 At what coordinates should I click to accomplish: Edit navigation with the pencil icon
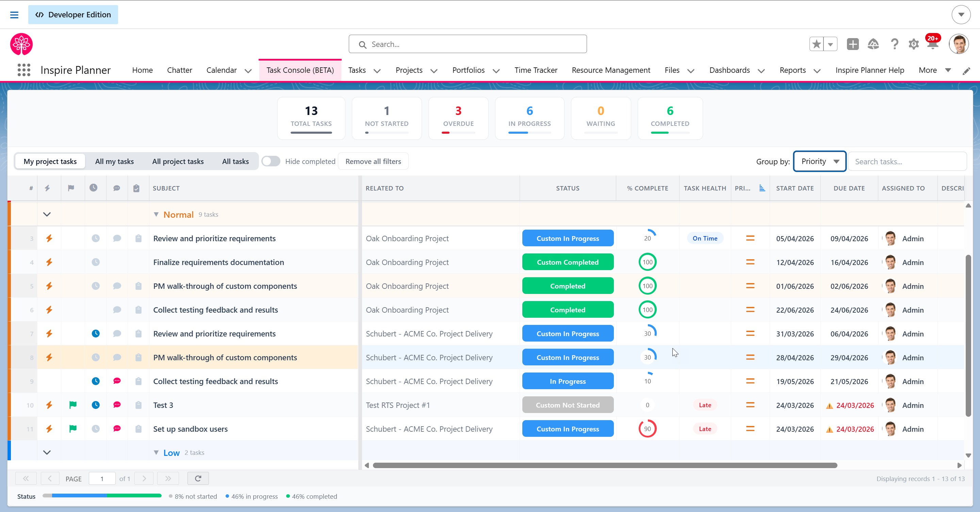[966, 71]
